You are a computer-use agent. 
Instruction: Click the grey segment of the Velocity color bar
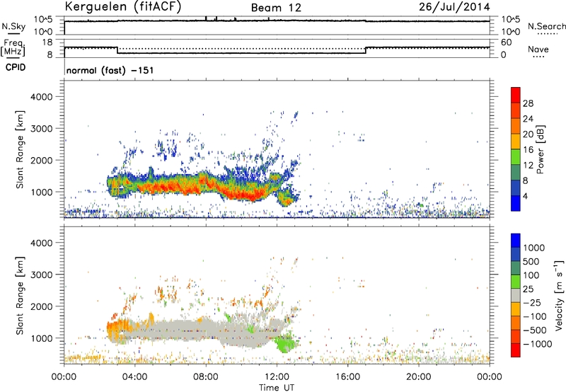[516, 296]
